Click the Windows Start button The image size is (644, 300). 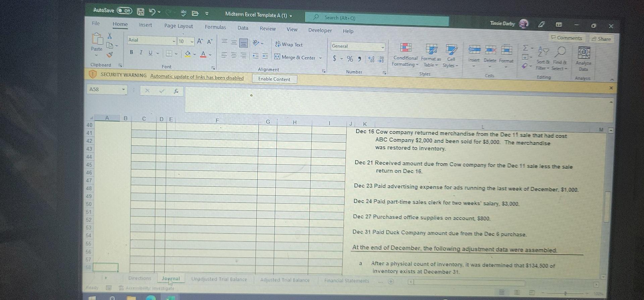tap(92, 297)
